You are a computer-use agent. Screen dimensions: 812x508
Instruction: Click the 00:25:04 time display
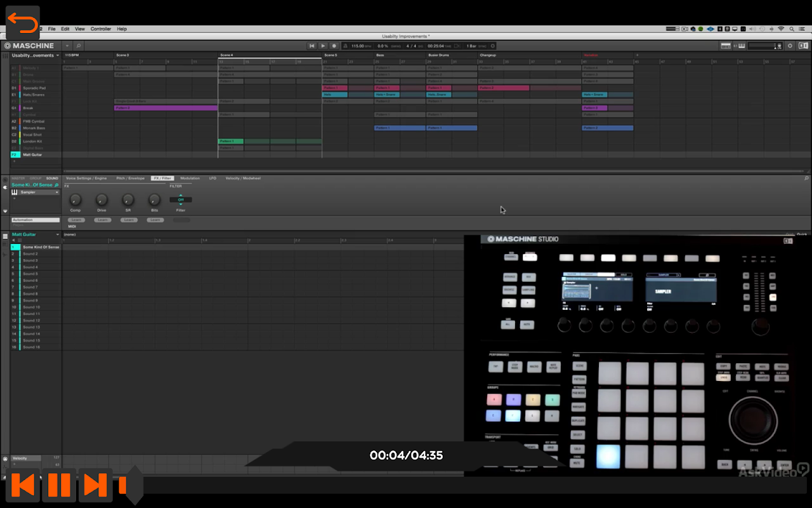click(436, 46)
